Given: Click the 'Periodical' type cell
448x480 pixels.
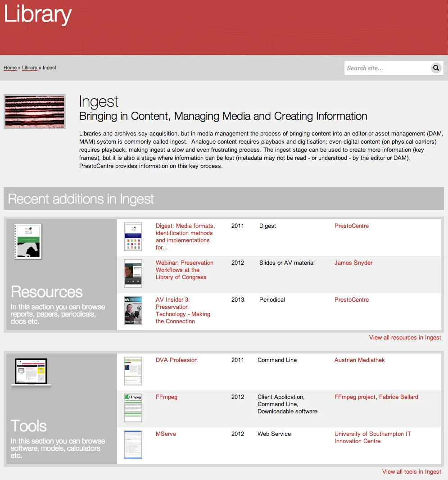Looking at the screenshot, I should pos(272,300).
